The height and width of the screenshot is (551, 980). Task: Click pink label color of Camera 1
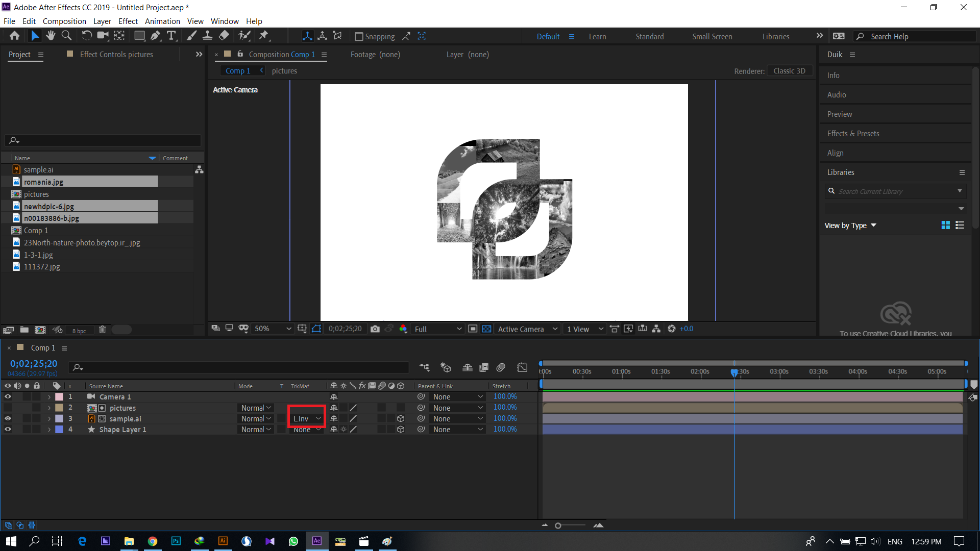[x=59, y=397]
